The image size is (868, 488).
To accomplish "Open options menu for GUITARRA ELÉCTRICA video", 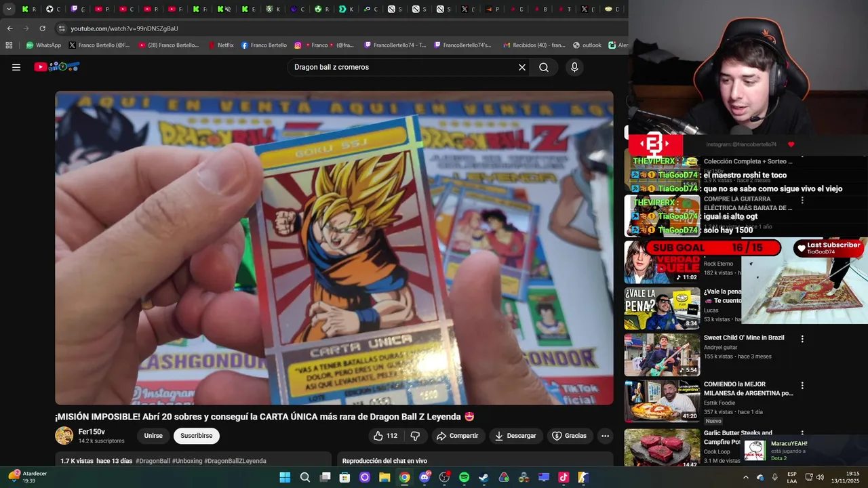I will click(802, 200).
